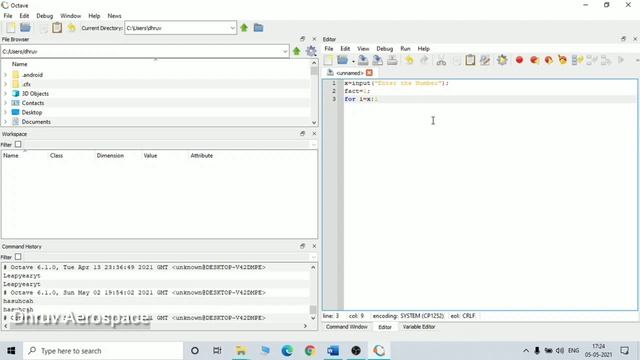Sort Workspace by Dimension column
Viewport: 640px width, 360px height.
[110, 156]
